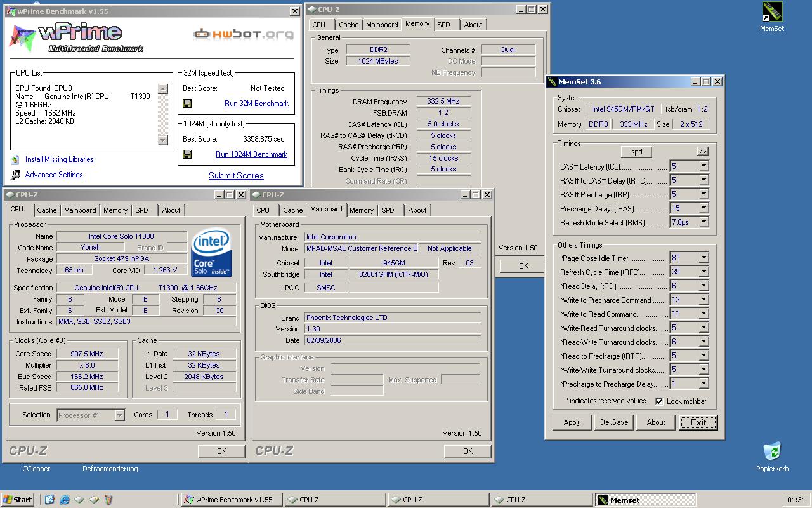Toggle the Lock mchbar checkbox

659,401
